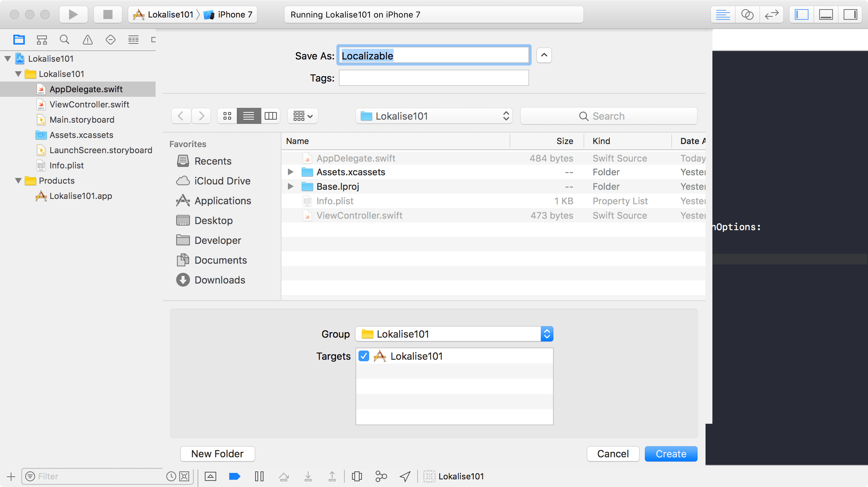Toggle the right utilities panel

(850, 14)
